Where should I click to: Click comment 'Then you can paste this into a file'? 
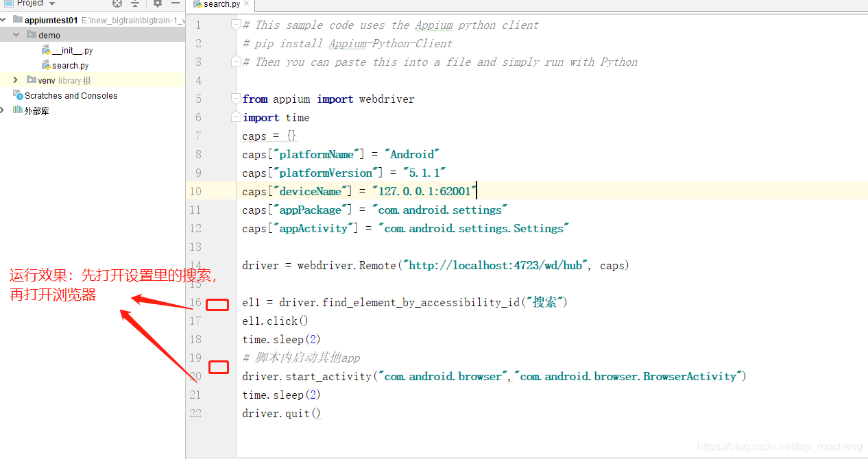(x=440, y=62)
